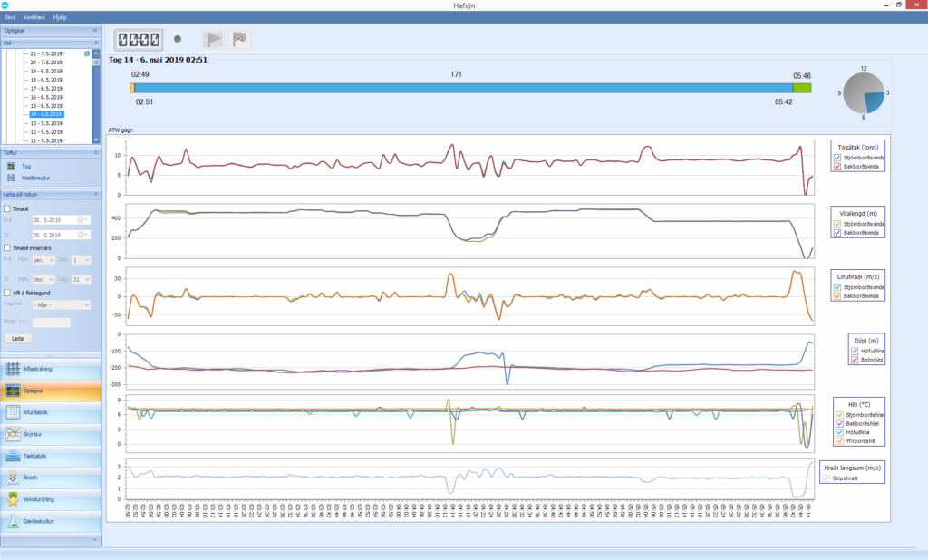
Task: Open the Gæðaskoðun module
Action: coord(51,522)
